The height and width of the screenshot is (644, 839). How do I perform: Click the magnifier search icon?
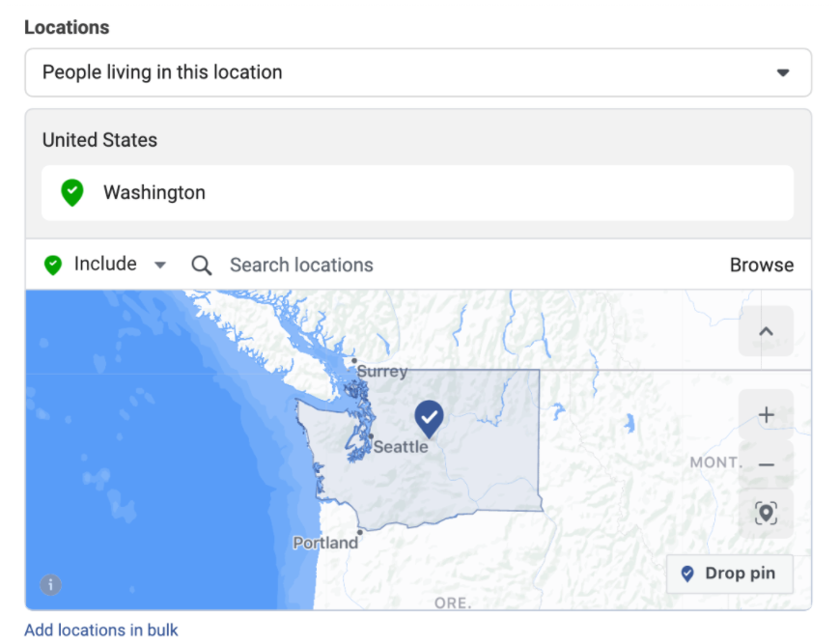(x=202, y=266)
